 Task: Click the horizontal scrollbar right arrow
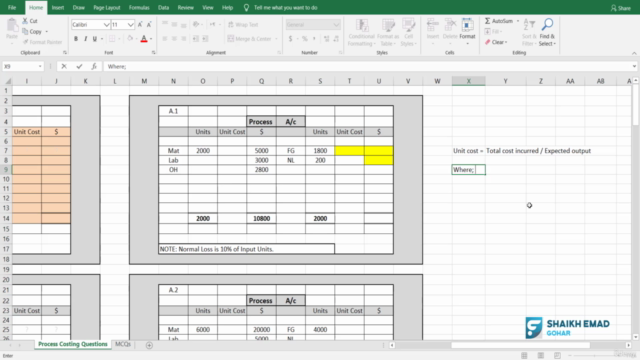(x=629, y=345)
